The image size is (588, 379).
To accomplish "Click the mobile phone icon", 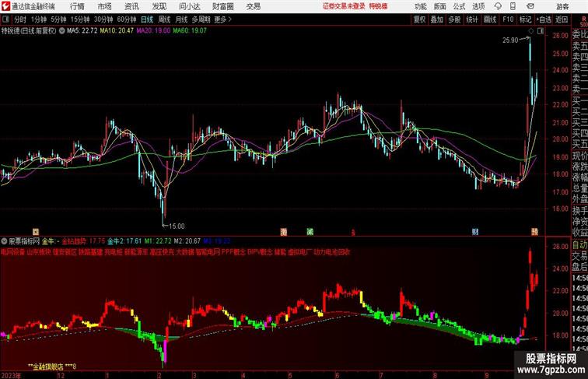I will point(513,6).
